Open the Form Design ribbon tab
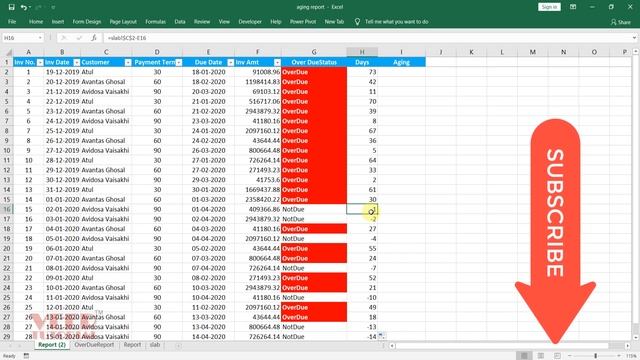 [87, 22]
